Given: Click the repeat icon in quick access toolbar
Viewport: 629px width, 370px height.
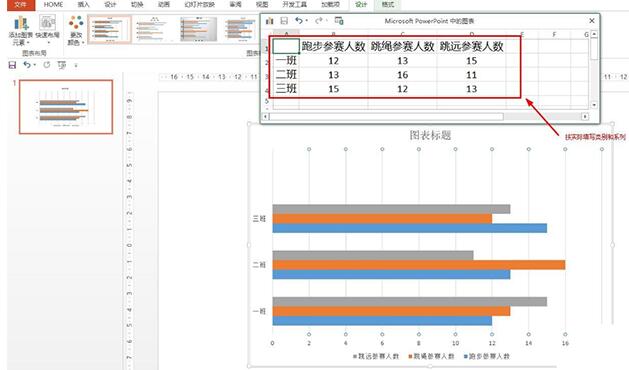Looking at the screenshot, I should tap(47, 65).
